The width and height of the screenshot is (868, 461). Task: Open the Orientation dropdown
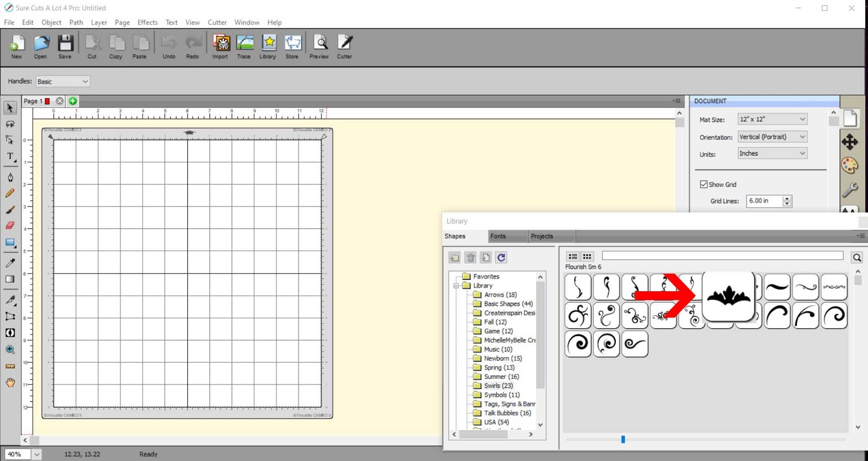[x=773, y=137]
